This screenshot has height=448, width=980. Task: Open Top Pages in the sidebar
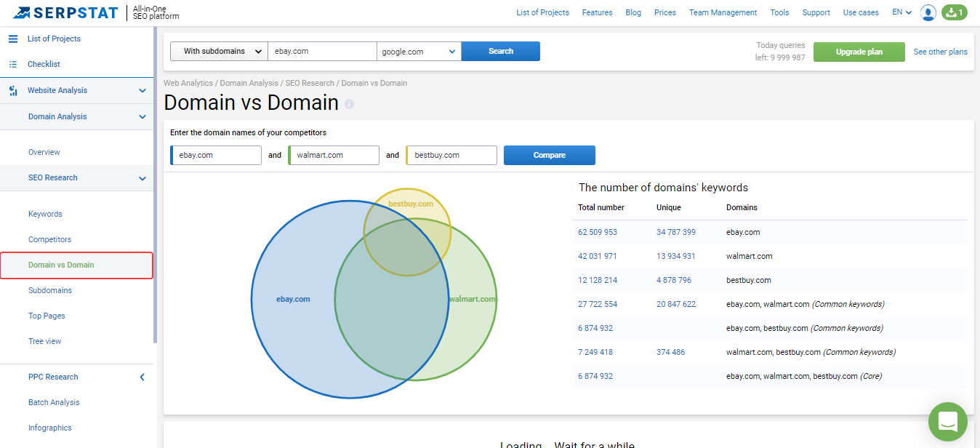coord(47,316)
